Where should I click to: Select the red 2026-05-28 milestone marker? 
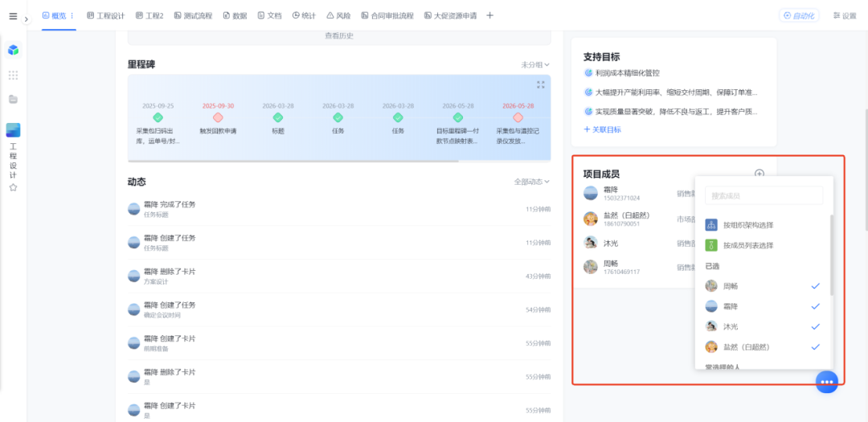pyautogui.click(x=518, y=117)
